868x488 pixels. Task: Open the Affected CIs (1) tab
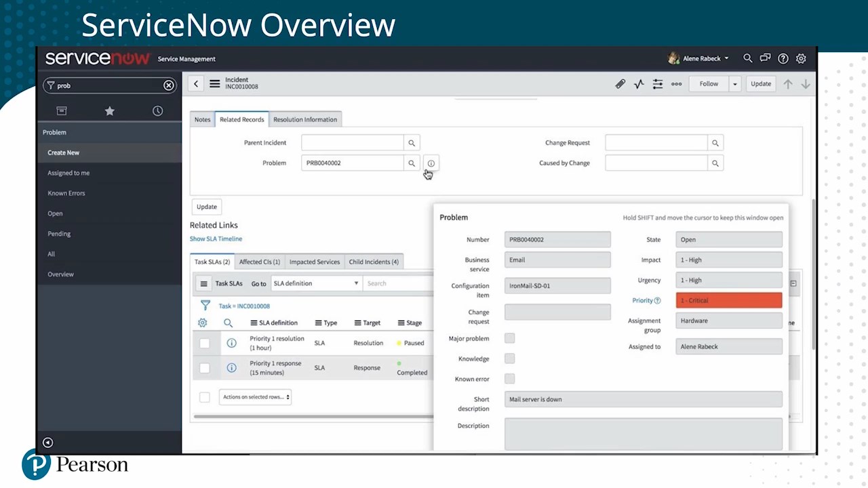point(260,262)
